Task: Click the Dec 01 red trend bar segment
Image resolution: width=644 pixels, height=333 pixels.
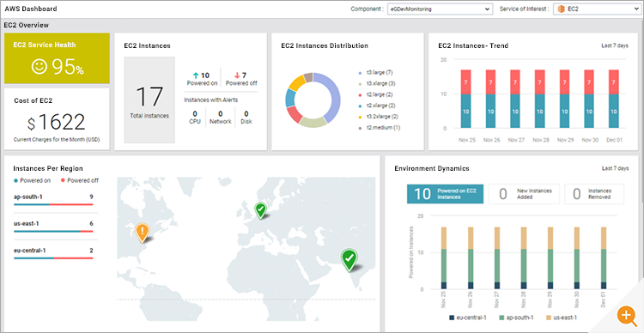Action: [614, 82]
